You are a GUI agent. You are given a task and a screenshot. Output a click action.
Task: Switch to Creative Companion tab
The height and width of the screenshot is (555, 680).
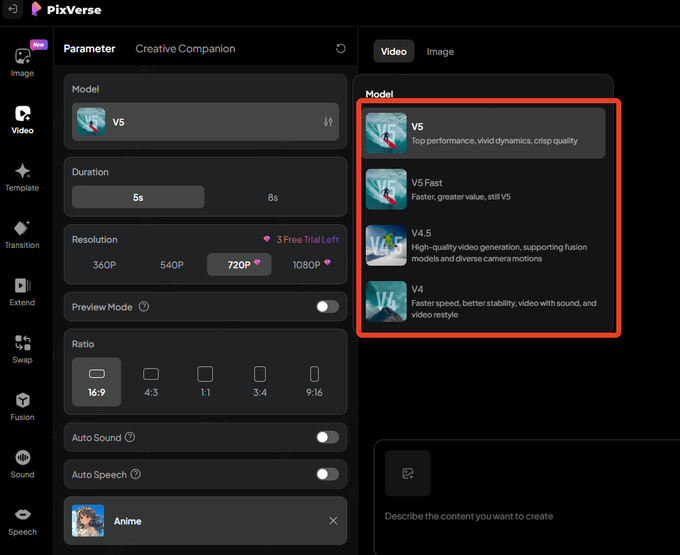(185, 48)
